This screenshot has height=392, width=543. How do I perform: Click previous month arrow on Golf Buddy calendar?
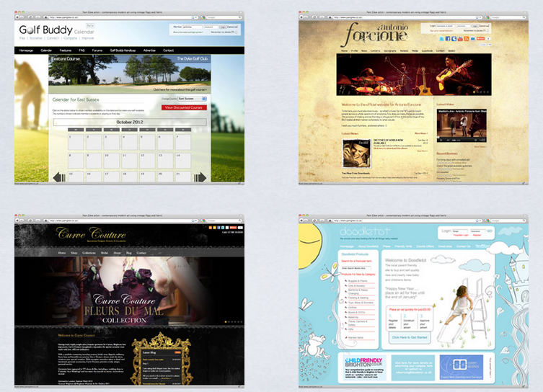pos(59,177)
